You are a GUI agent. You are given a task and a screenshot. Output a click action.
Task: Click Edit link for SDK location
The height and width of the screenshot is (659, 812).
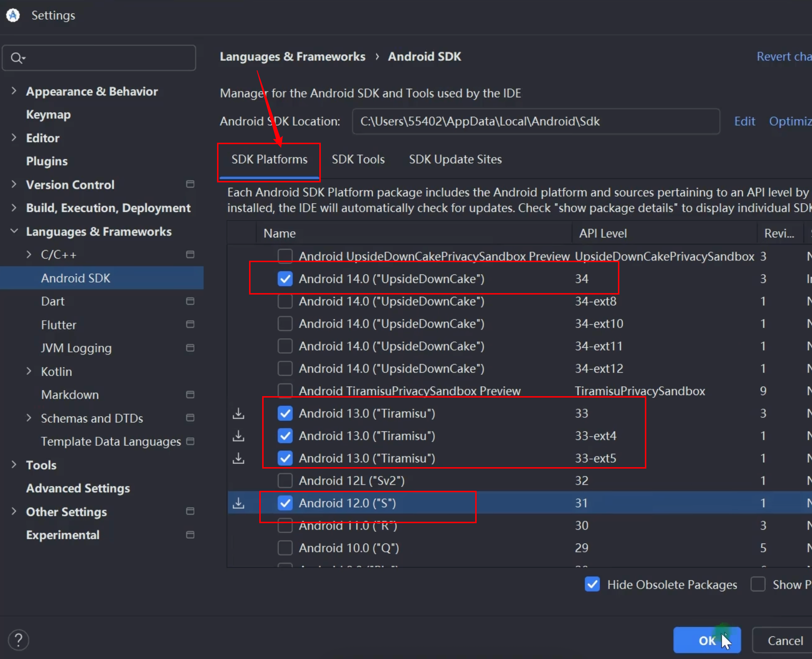(744, 122)
